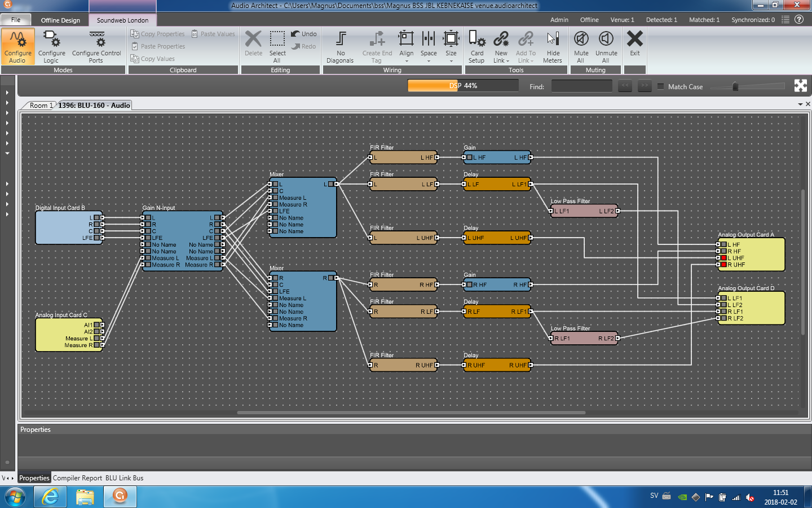The image size is (812, 508).
Task: Click Create End Tag tool
Action: (377, 46)
